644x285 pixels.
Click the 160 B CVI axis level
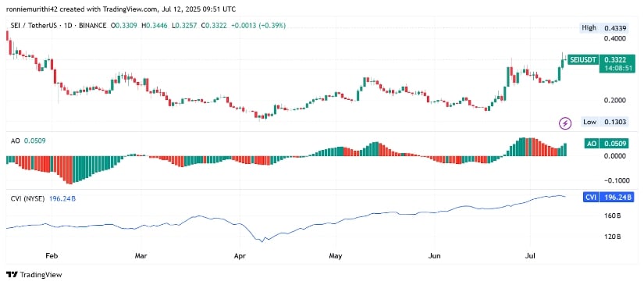tap(611, 216)
